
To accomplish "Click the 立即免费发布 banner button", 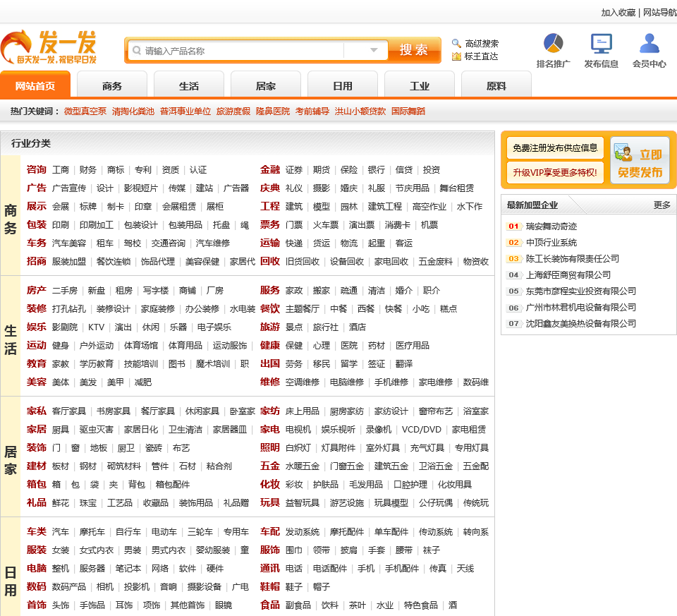I will click(x=639, y=161).
